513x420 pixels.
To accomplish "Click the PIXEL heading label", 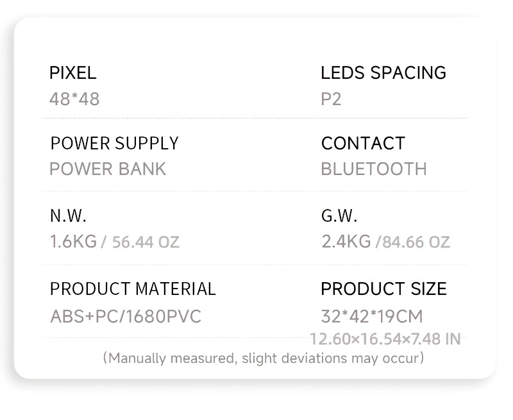I will [x=72, y=72].
